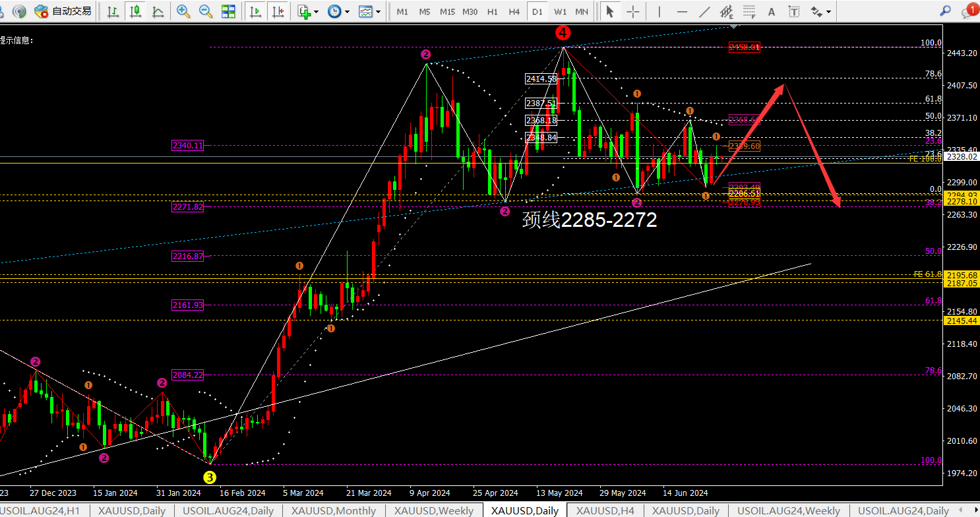This screenshot has height=517, width=980.
Task: Expand the templates dropdown arrow
Action: pyautogui.click(x=378, y=11)
